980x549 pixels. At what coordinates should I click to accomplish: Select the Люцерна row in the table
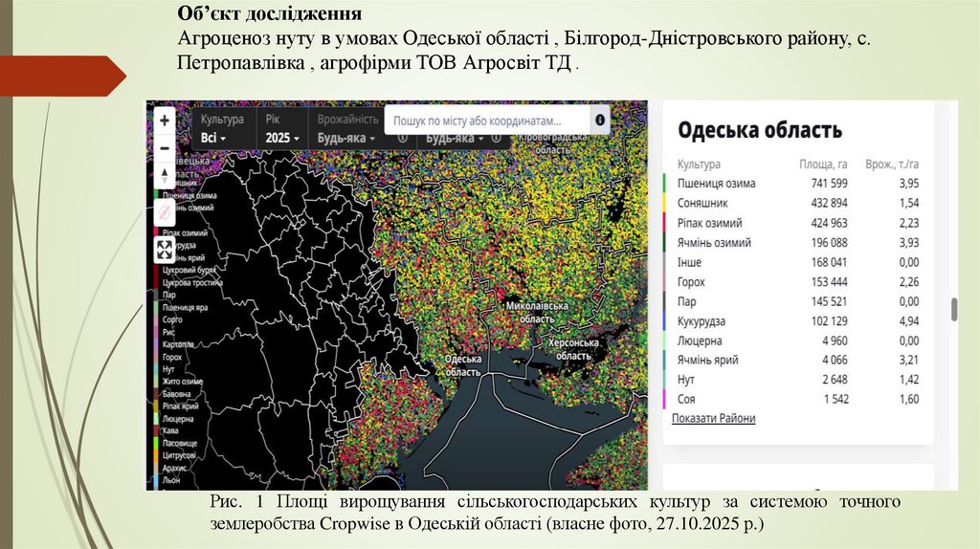point(798,341)
